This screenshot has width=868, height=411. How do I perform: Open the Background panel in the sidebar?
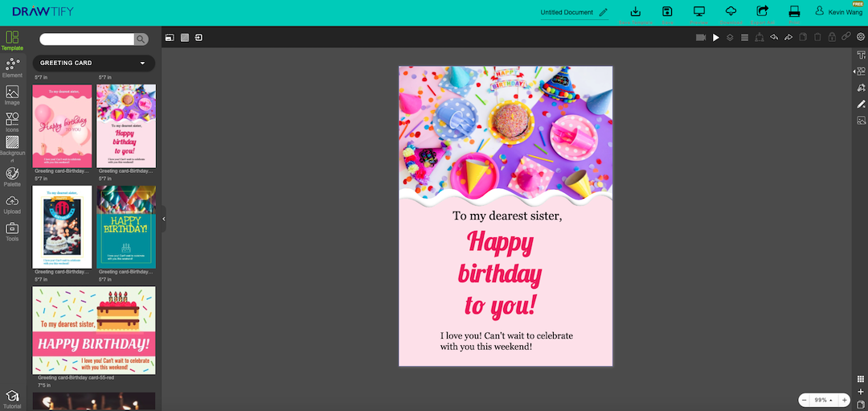(x=12, y=150)
